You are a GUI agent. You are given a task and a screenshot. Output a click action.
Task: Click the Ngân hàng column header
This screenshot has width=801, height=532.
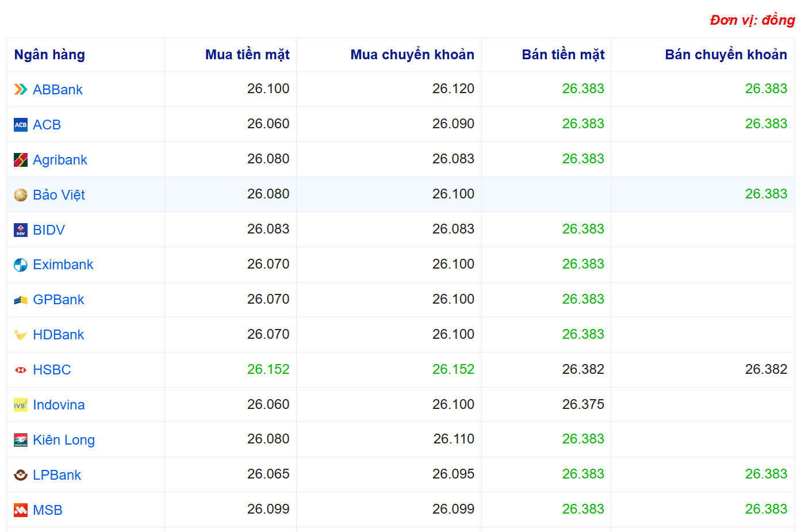[x=49, y=55]
